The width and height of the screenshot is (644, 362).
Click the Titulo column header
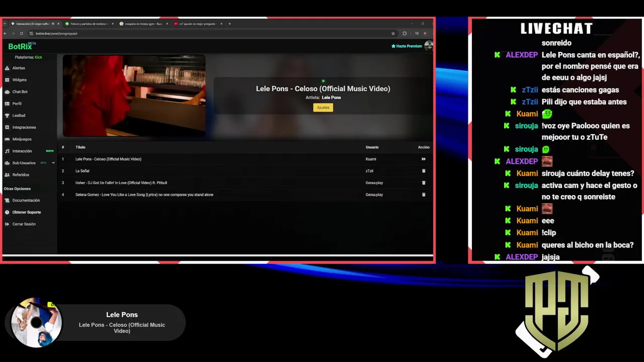point(80,147)
